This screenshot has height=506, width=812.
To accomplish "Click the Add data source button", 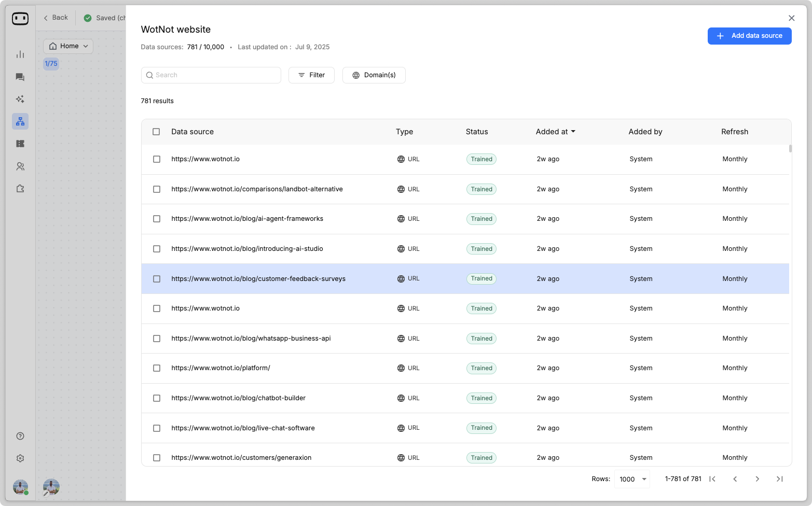I will pos(749,36).
